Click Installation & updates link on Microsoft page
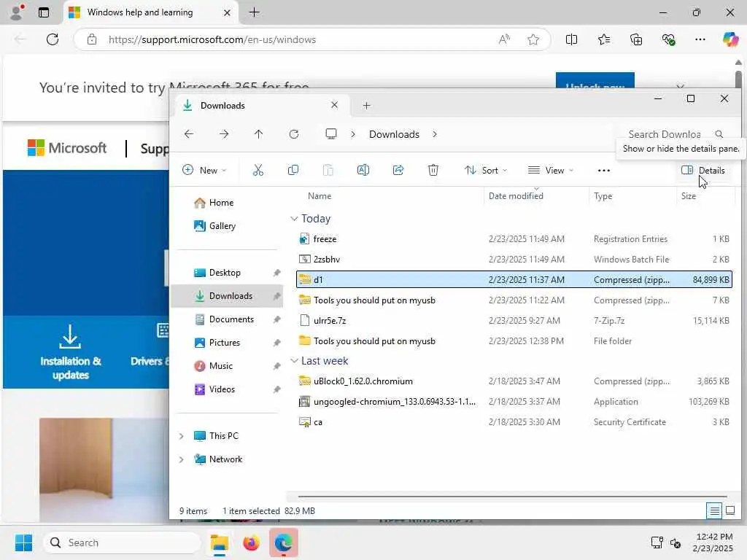The width and height of the screenshot is (747, 560). pos(71,352)
